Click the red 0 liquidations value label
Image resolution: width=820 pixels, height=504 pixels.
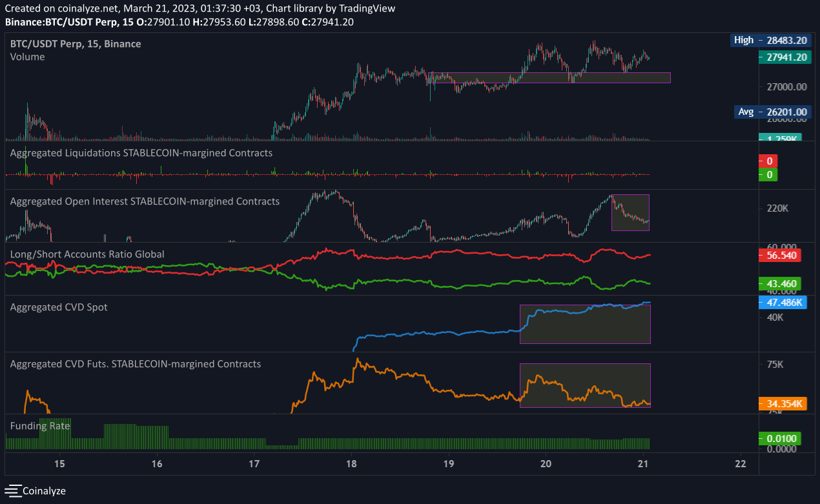pos(768,161)
